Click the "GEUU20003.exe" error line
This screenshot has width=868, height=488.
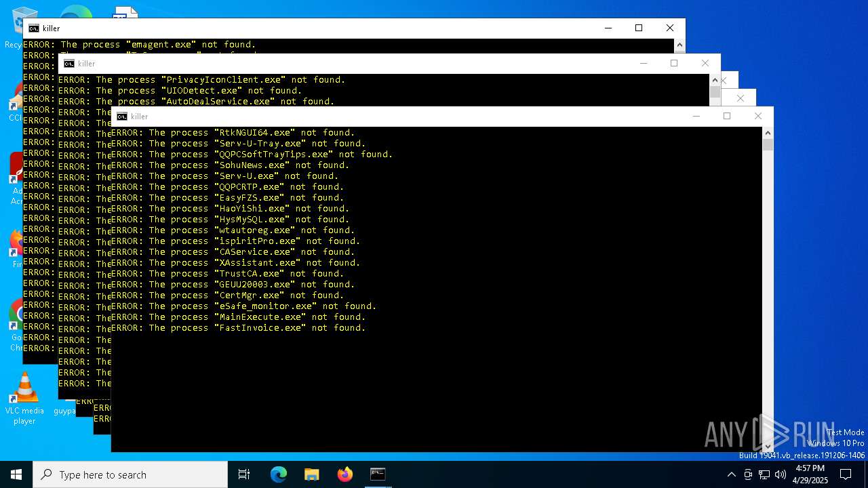pyautogui.click(x=233, y=285)
